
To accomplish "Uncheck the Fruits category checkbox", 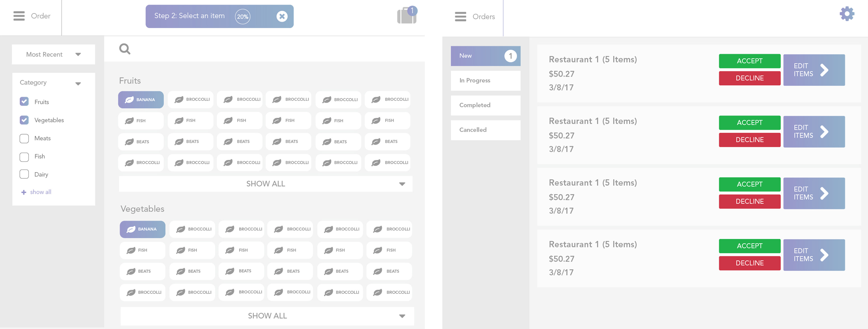I will [24, 101].
